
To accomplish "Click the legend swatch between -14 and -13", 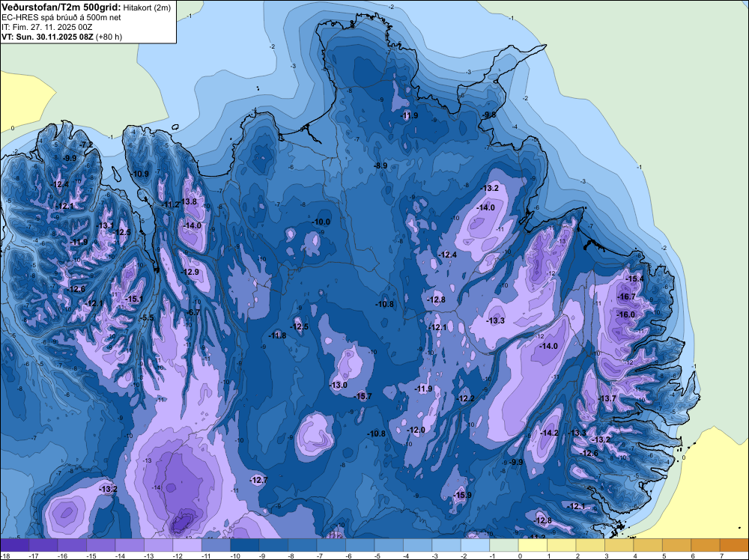I will (x=130, y=545).
